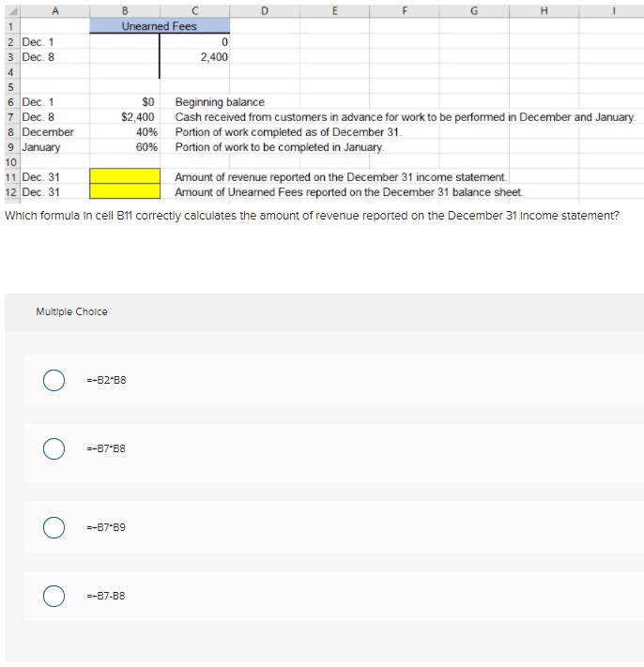Select column G header
Viewport: 644px width, 667px height.
click(474, 10)
